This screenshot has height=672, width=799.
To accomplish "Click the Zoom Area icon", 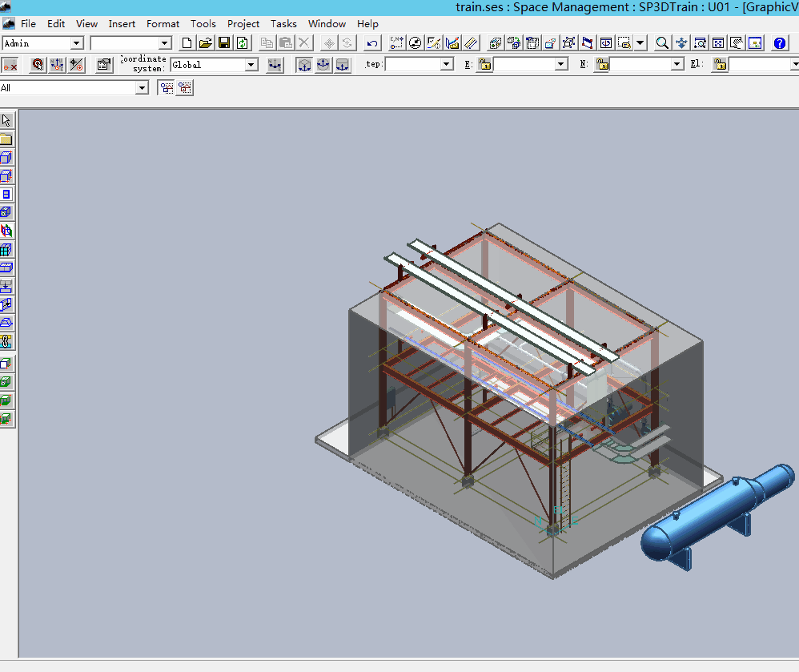I will 700,43.
